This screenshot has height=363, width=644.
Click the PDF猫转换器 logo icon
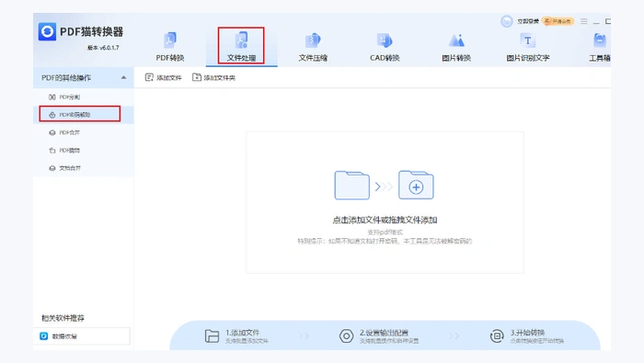[47, 31]
